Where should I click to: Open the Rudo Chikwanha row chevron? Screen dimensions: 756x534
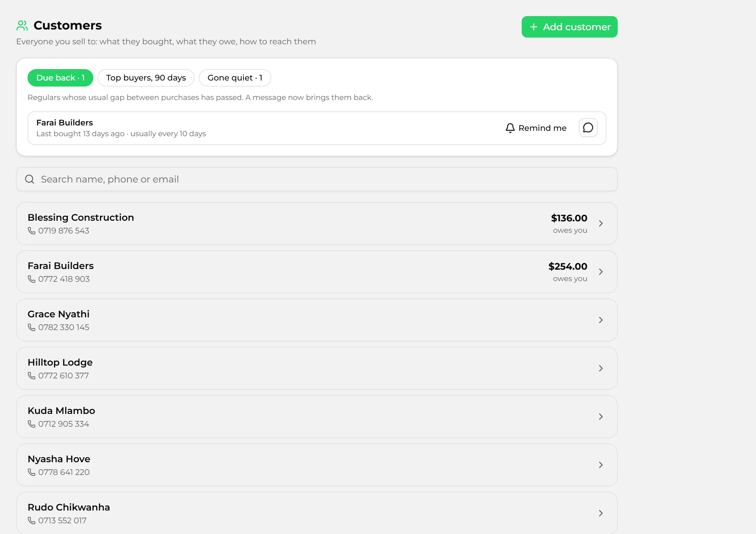[601, 513]
